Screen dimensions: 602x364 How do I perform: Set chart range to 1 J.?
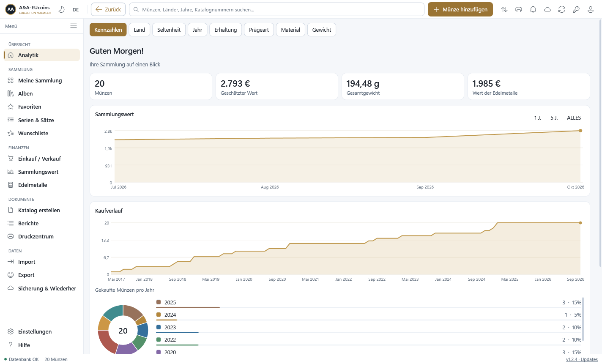[538, 118]
